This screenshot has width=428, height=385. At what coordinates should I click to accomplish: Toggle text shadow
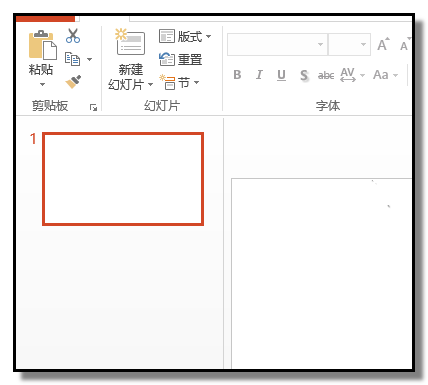[304, 75]
